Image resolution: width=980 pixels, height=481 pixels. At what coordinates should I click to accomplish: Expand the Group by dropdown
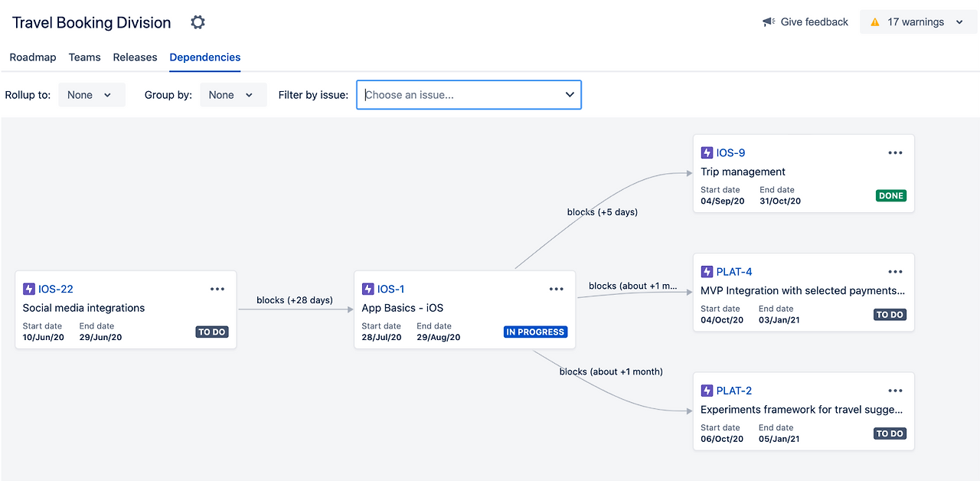(x=233, y=95)
